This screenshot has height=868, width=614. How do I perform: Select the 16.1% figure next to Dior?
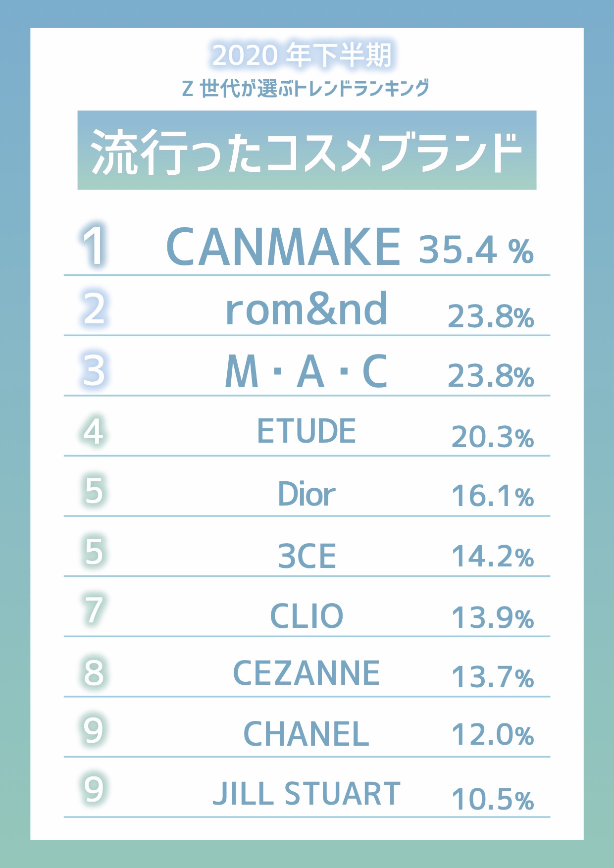click(x=493, y=496)
